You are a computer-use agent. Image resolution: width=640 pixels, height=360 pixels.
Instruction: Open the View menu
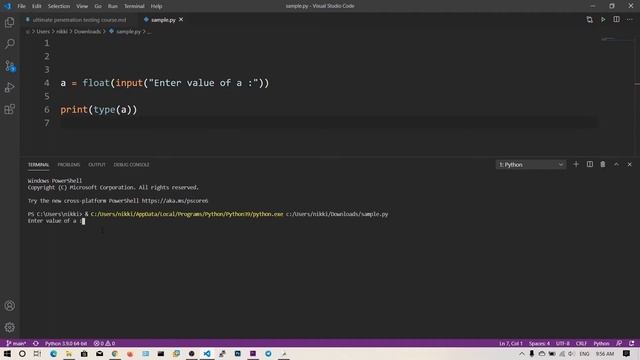[82, 6]
